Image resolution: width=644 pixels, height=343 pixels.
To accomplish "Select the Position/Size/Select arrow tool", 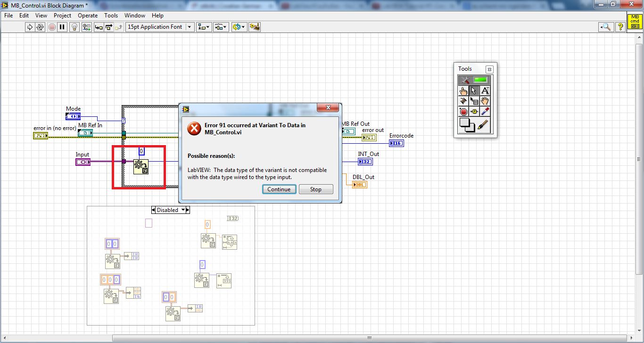I will pos(474,91).
